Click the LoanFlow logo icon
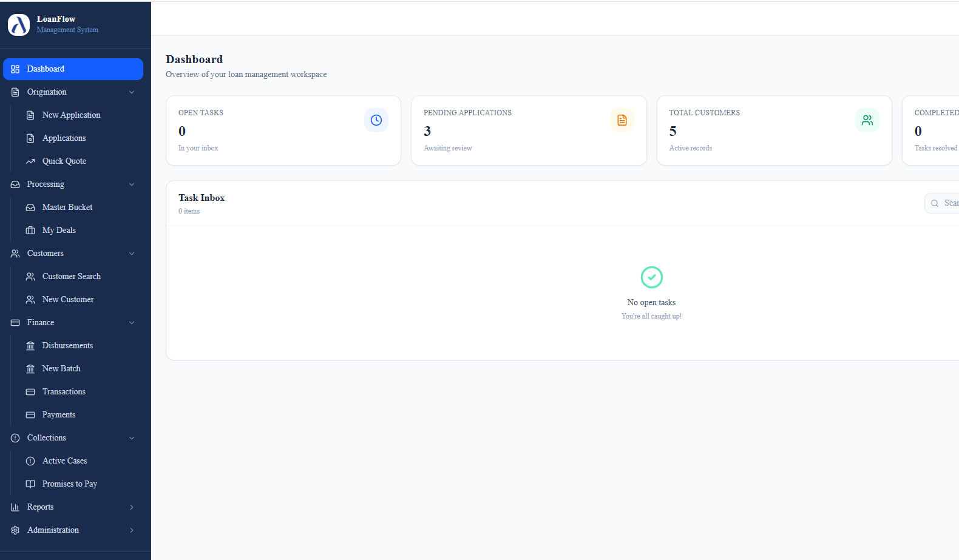The width and height of the screenshot is (959, 560). pyautogui.click(x=19, y=25)
